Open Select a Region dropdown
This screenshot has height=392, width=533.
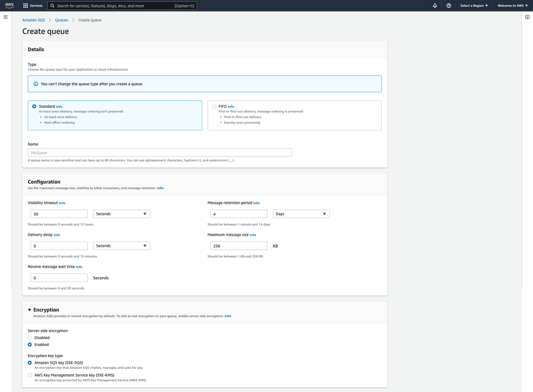click(474, 6)
